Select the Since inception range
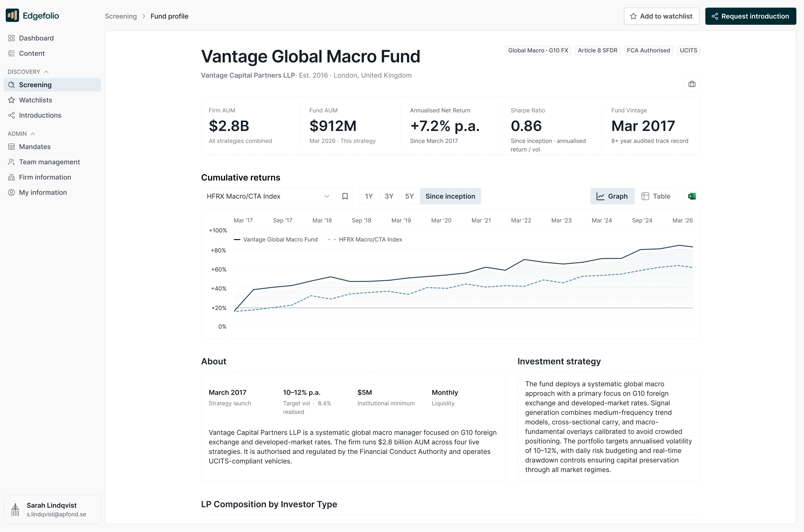This screenshot has width=804, height=532. (450, 196)
